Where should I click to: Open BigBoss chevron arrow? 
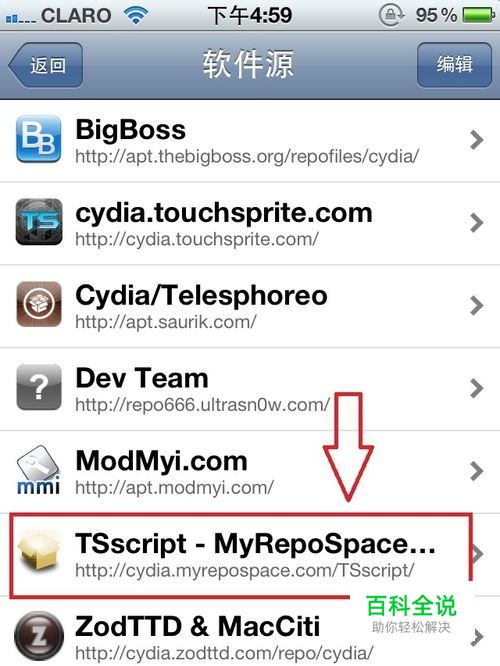[x=477, y=140]
